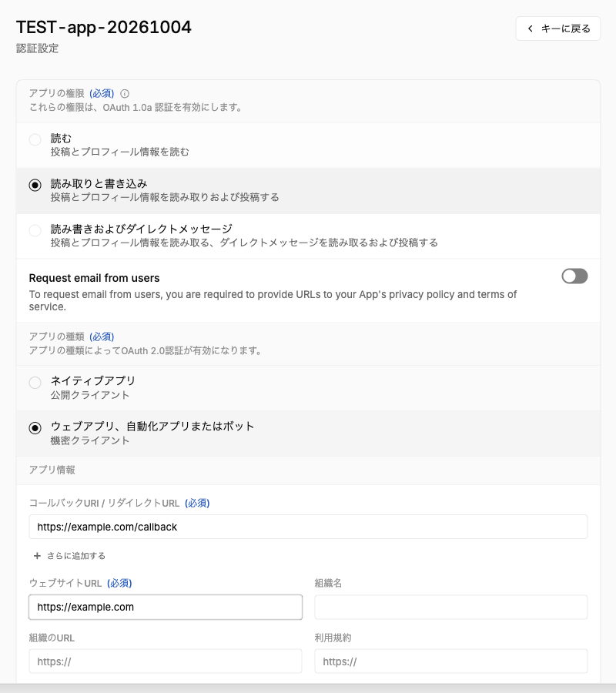616x693 pixels.
Task: Focus the ウェブサイトURL input field
Action: click(166, 607)
